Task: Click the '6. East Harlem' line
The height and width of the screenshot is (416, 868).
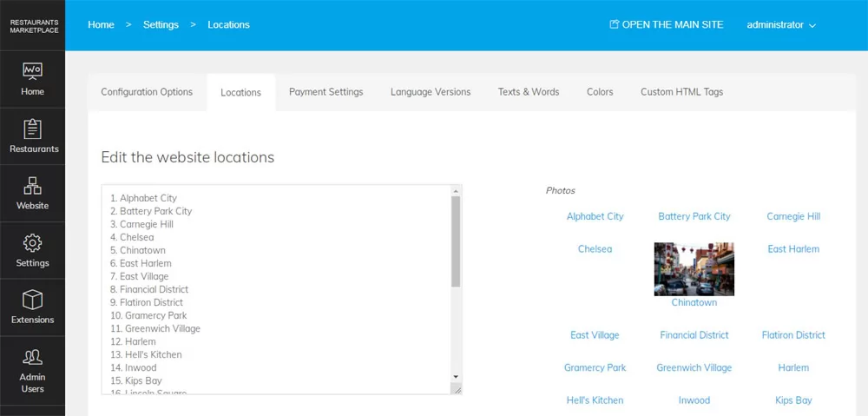Action: point(141,264)
